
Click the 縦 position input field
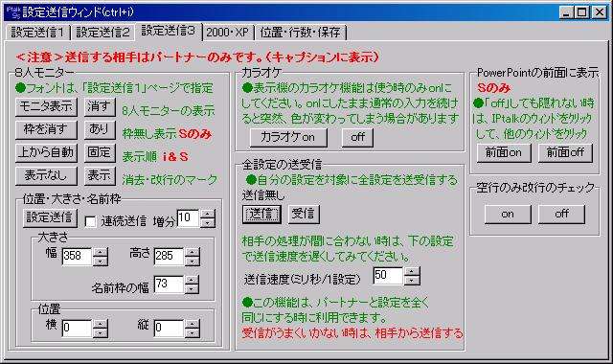[x=169, y=329]
